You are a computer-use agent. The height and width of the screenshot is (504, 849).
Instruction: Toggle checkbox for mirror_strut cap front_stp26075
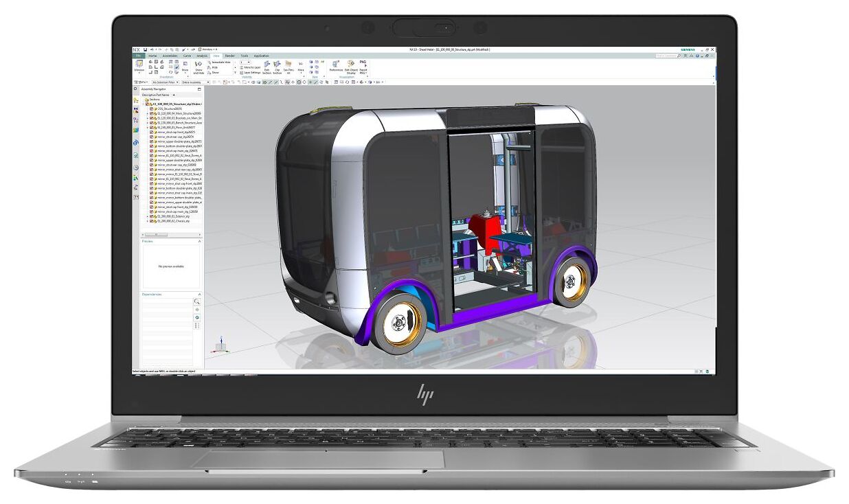(x=152, y=132)
